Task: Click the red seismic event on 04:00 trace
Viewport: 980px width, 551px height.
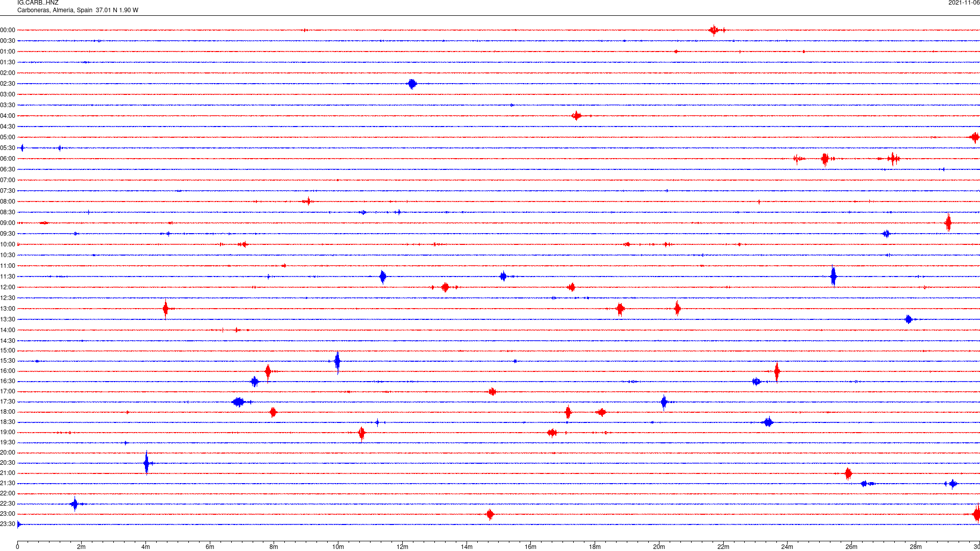Action: coord(577,116)
